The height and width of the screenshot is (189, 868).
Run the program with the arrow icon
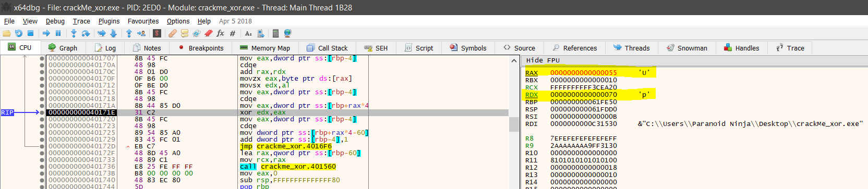pos(46,33)
